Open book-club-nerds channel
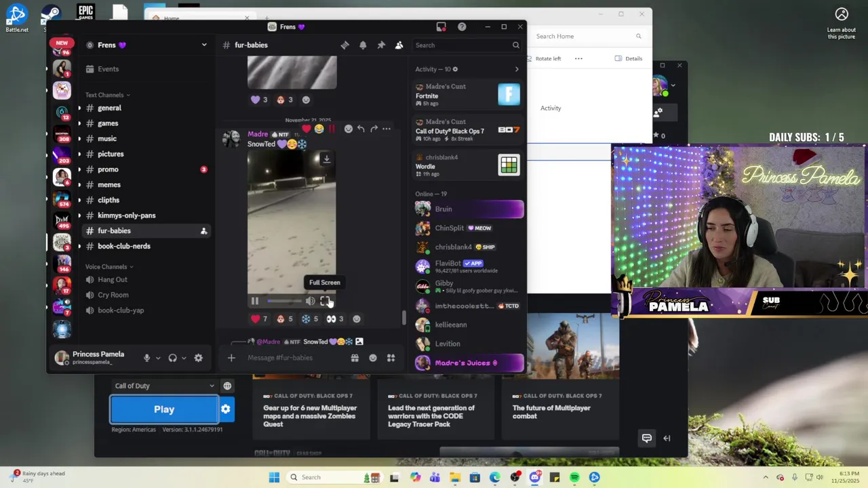The image size is (868, 488). (x=124, y=246)
